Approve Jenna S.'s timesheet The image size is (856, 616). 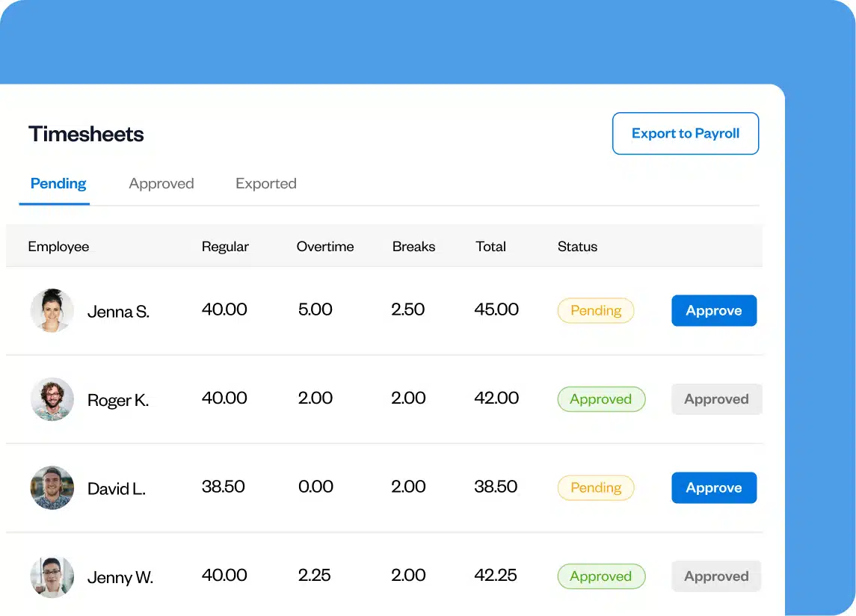[x=714, y=309]
